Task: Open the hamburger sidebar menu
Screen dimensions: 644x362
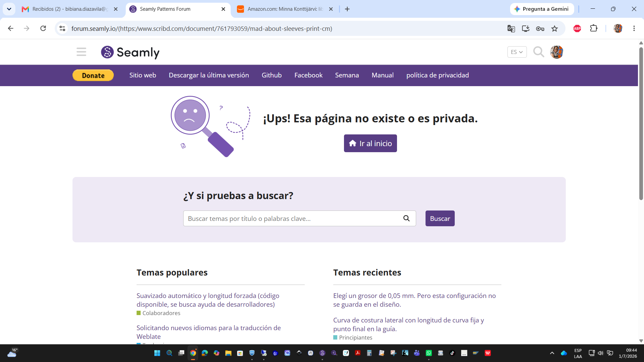Action: click(x=81, y=52)
